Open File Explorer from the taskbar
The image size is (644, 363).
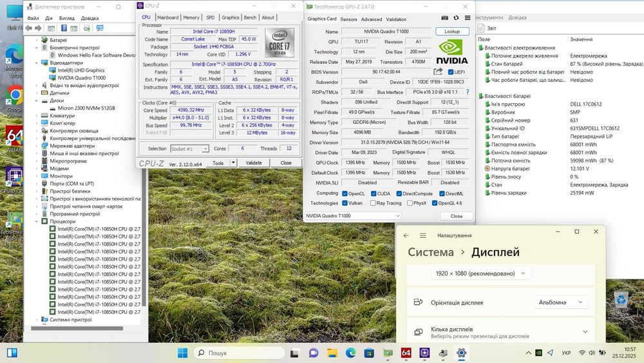[332, 353]
